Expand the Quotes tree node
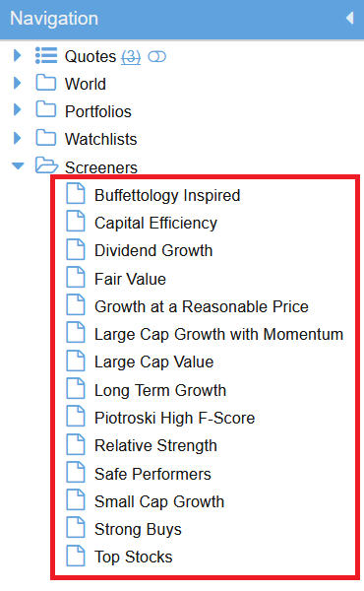This screenshot has height=591, width=364. pyautogui.click(x=17, y=55)
